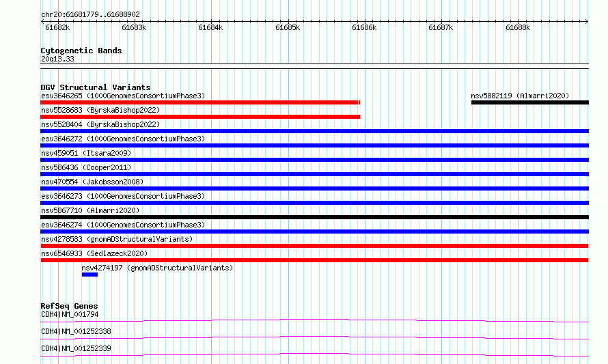The image size is (608, 364).
Task: Click the blue esv3646272 variant bar
Action: [x=314, y=145]
